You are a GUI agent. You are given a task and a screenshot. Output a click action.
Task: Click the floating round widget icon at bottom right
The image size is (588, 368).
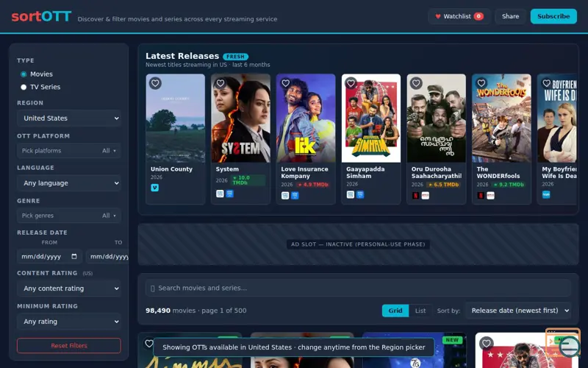(569, 346)
